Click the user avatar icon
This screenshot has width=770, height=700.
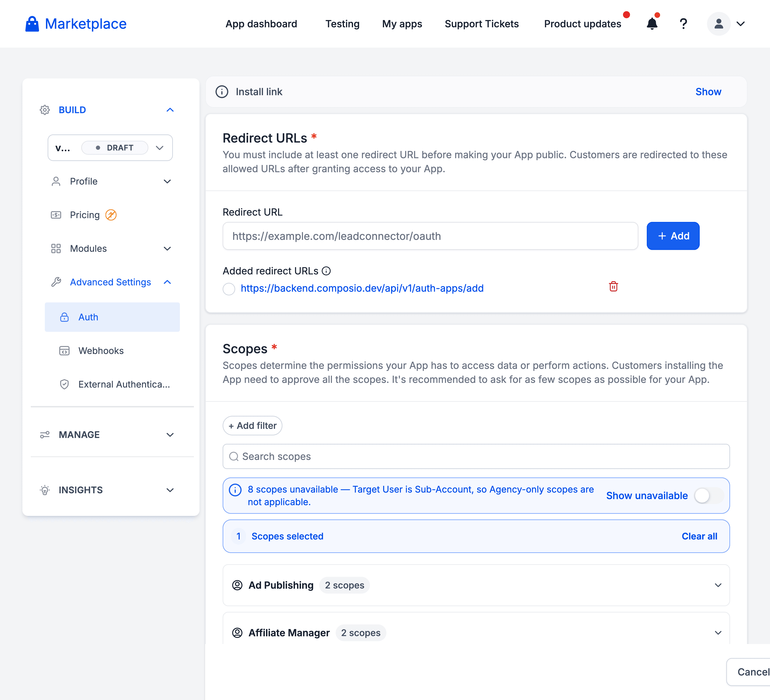tap(718, 24)
